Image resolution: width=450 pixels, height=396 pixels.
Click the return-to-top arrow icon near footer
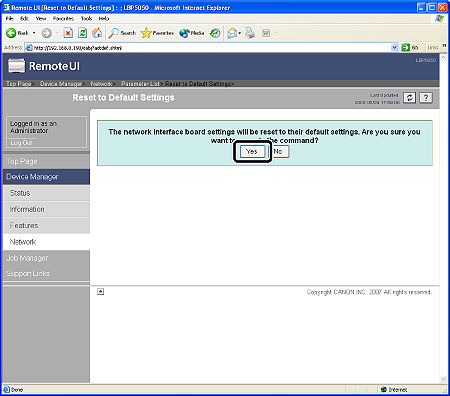coord(100,292)
